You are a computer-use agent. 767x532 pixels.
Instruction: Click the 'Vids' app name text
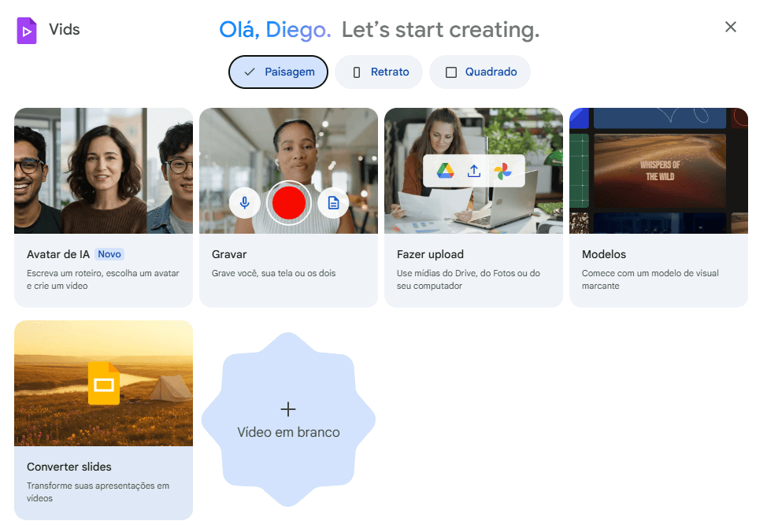[x=64, y=29]
